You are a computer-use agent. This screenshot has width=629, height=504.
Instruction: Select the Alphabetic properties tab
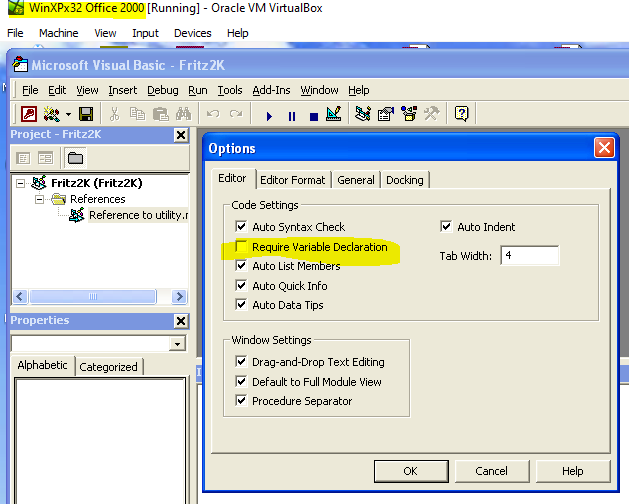42,365
